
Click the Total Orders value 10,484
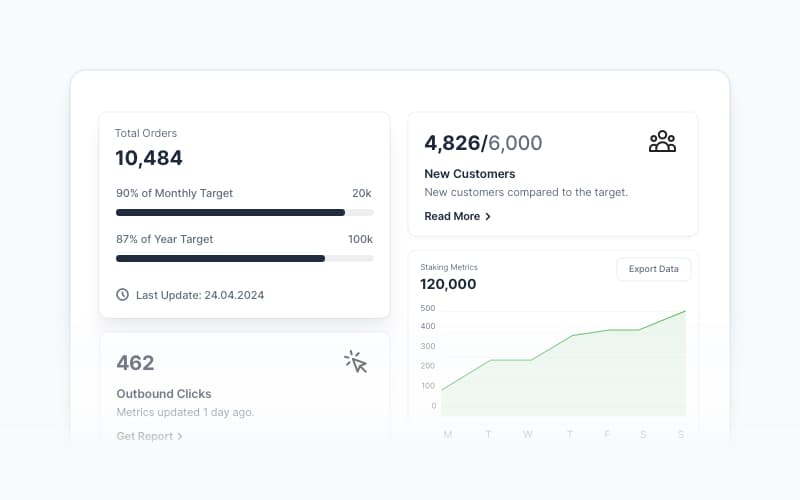149,158
